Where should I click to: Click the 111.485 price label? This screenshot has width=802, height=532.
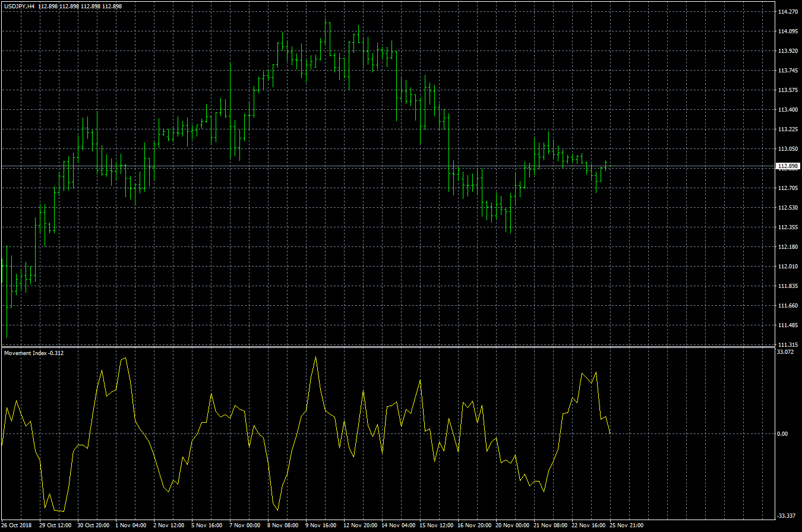(787, 325)
